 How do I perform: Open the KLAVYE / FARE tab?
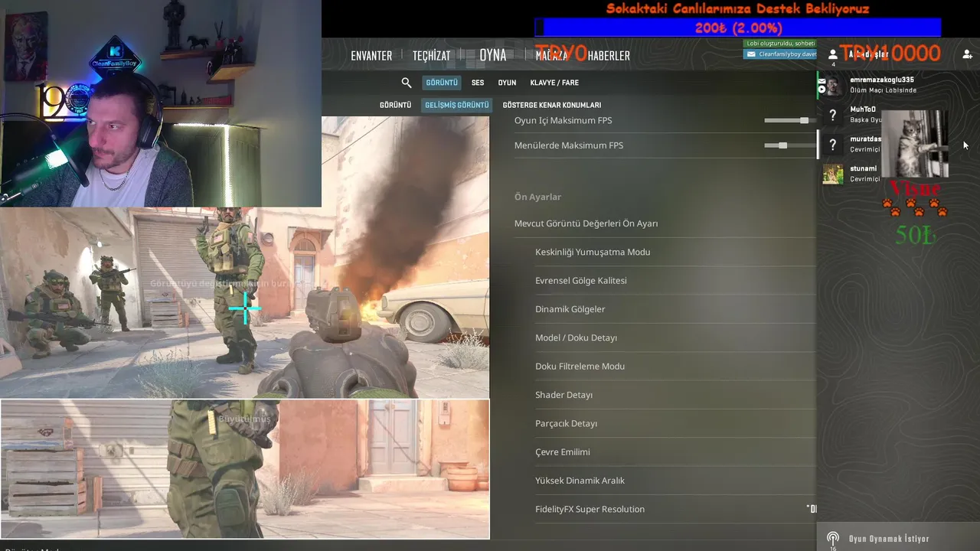click(554, 83)
